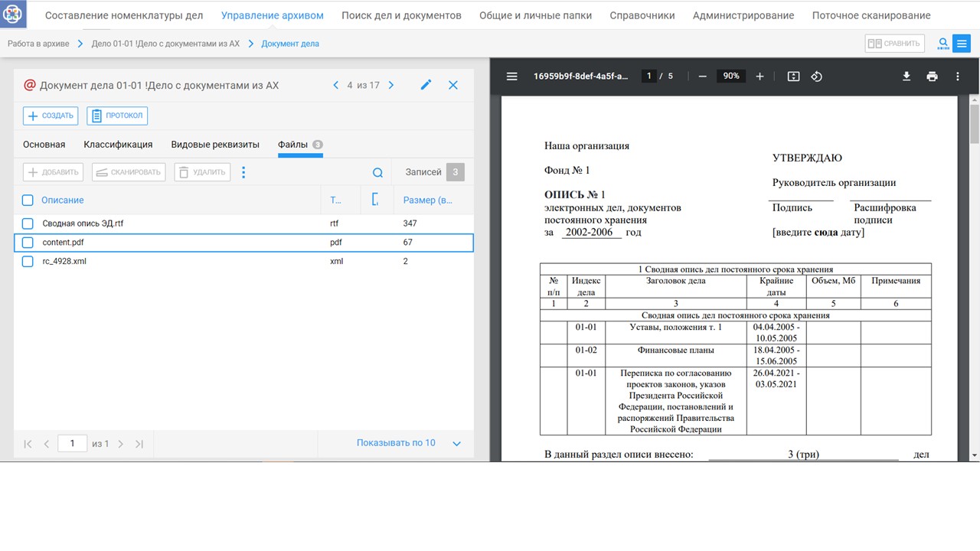Click the fit to page icon
The height and width of the screenshot is (551, 980).
pyautogui.click(x=793, y=77)
